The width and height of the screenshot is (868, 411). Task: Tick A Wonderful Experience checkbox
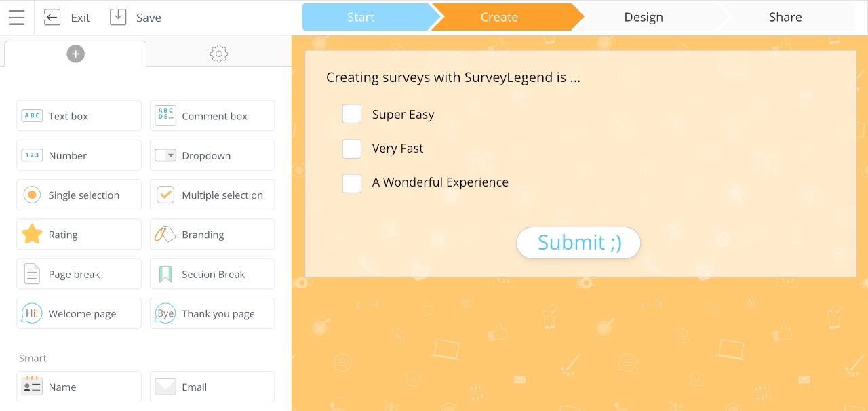click(x=352, y=183)
